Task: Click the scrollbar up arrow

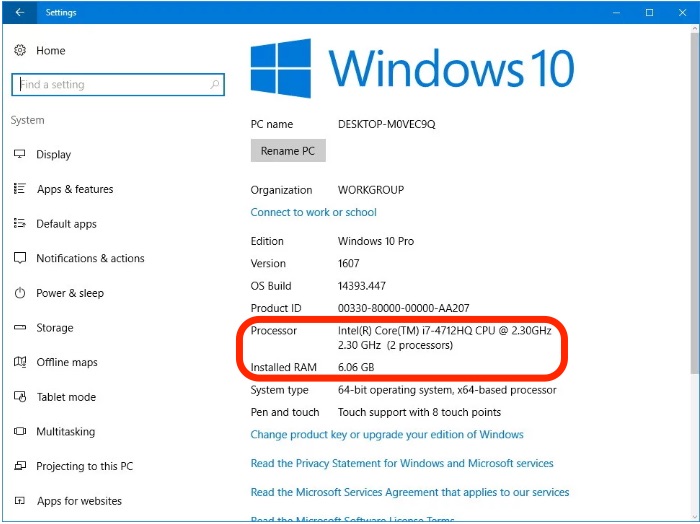Action: (x=695, y=28)
